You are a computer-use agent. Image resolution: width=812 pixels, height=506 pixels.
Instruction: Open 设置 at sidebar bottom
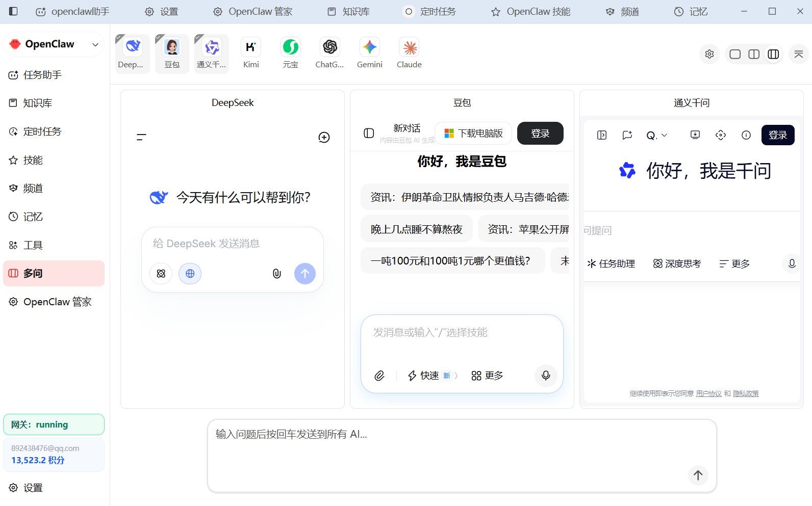coord(54,488)
